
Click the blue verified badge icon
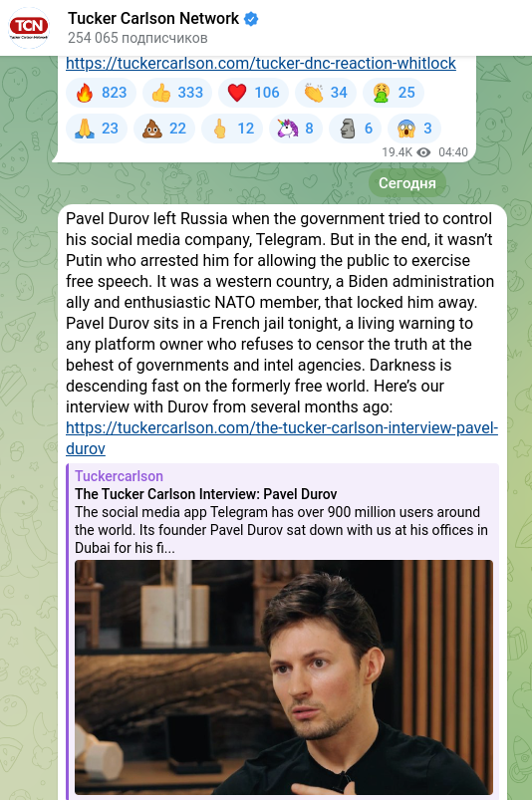(x=251, y=19)
